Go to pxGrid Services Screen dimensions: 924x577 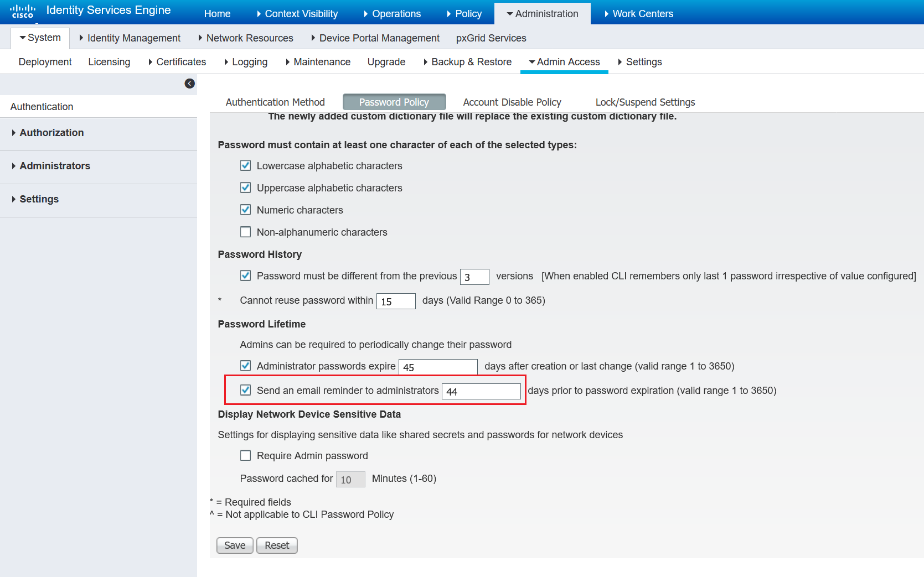[x=491, y=38]
